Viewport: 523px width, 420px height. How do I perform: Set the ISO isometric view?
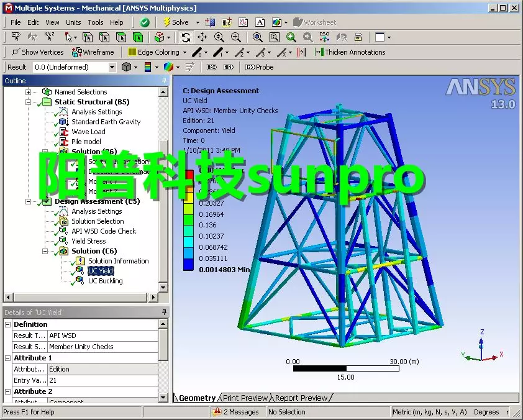coord(324,37)
